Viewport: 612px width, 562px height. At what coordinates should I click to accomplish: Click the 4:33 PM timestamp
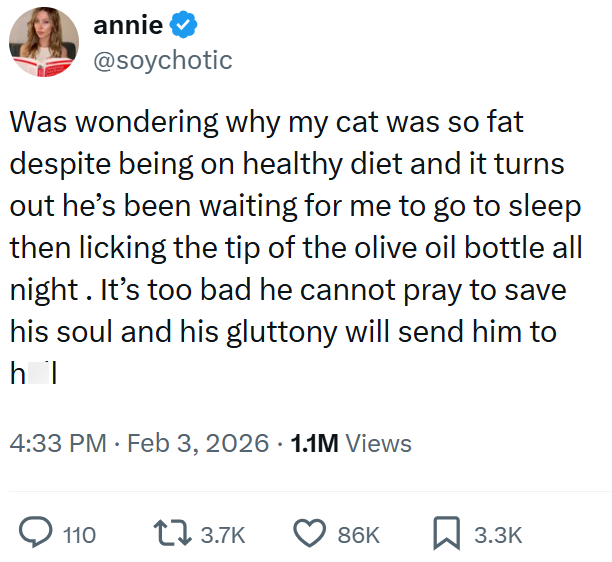[x=57, y=443]
